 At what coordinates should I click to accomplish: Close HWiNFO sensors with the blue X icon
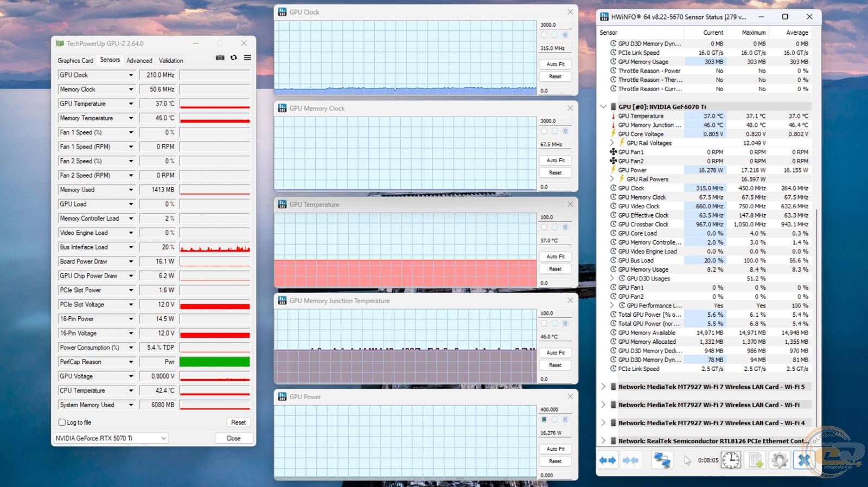804,460
